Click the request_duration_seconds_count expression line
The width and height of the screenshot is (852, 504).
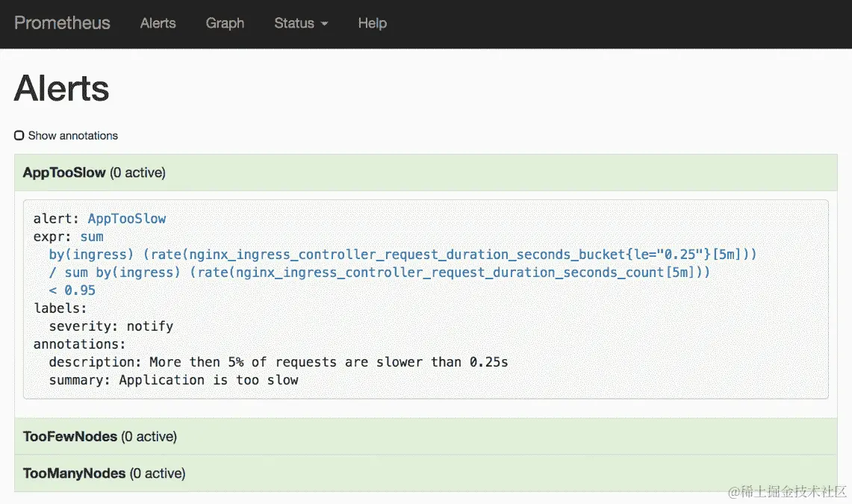click(x=379, y=273)
